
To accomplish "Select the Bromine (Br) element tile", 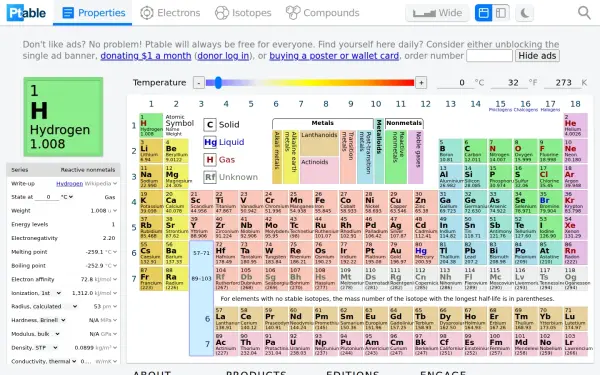I will pos(550,202).
